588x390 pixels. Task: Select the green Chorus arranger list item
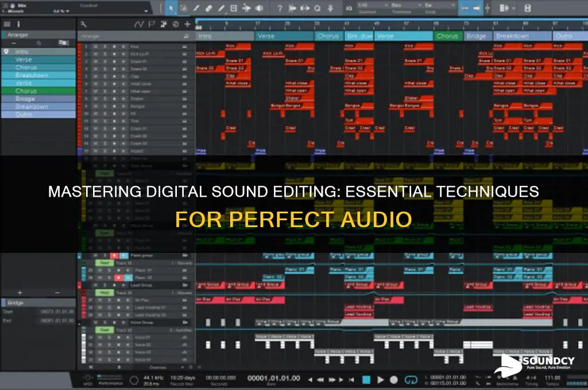point(38,91)
